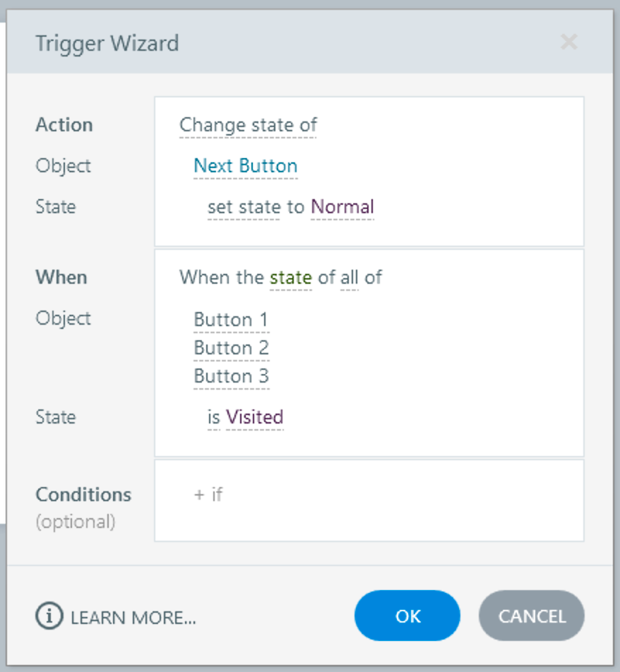Click the Learn More info icon

[x=49, y=616]
